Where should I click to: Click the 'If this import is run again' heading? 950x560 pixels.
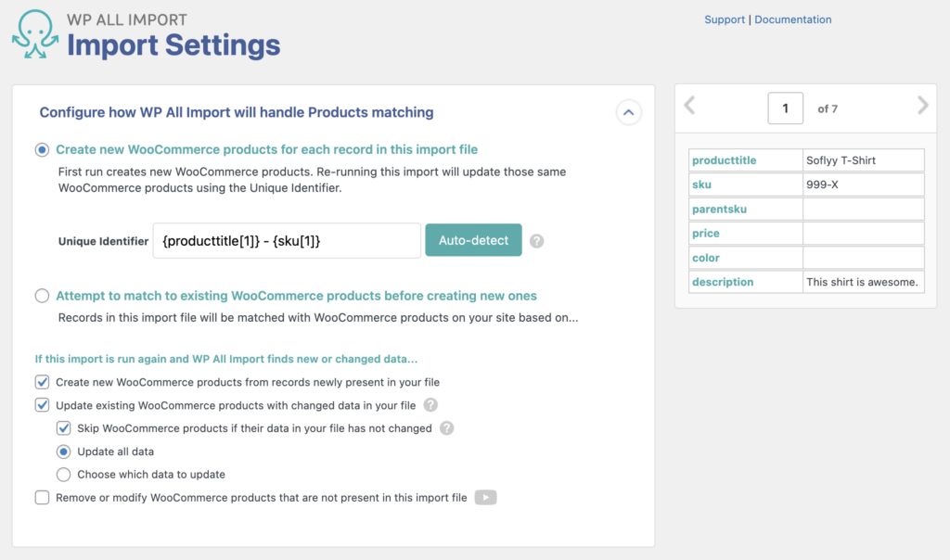click(x=226, y=359)
